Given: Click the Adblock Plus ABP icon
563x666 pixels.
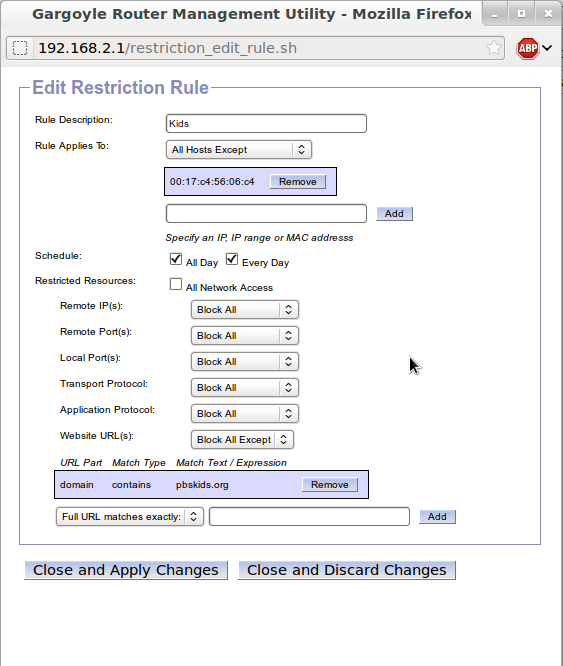Looking at the screenshot, I should coord(527,48).
